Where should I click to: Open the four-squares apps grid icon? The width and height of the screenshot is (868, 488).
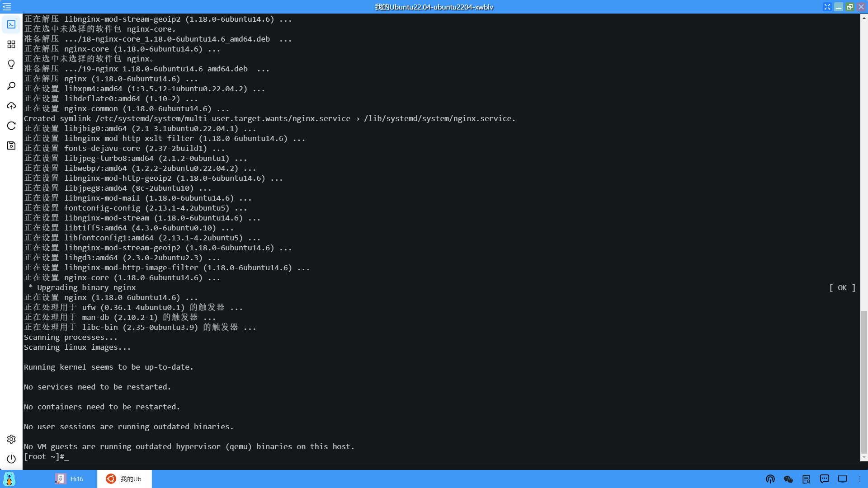11,44
